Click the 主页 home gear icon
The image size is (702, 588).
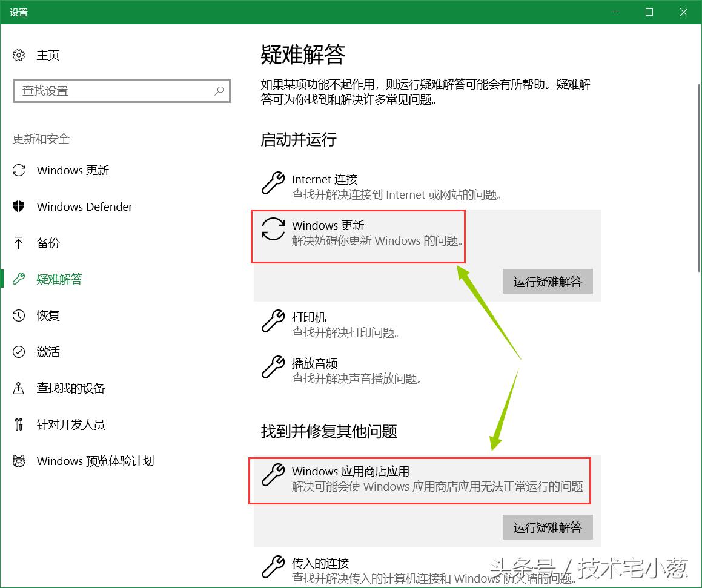point(18,55)
